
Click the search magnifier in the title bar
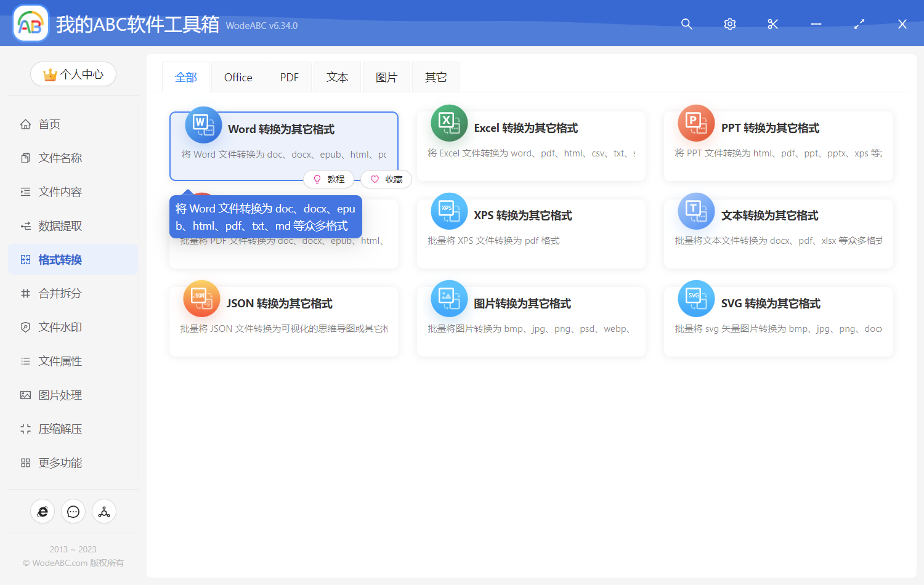[x=686, y=24]
